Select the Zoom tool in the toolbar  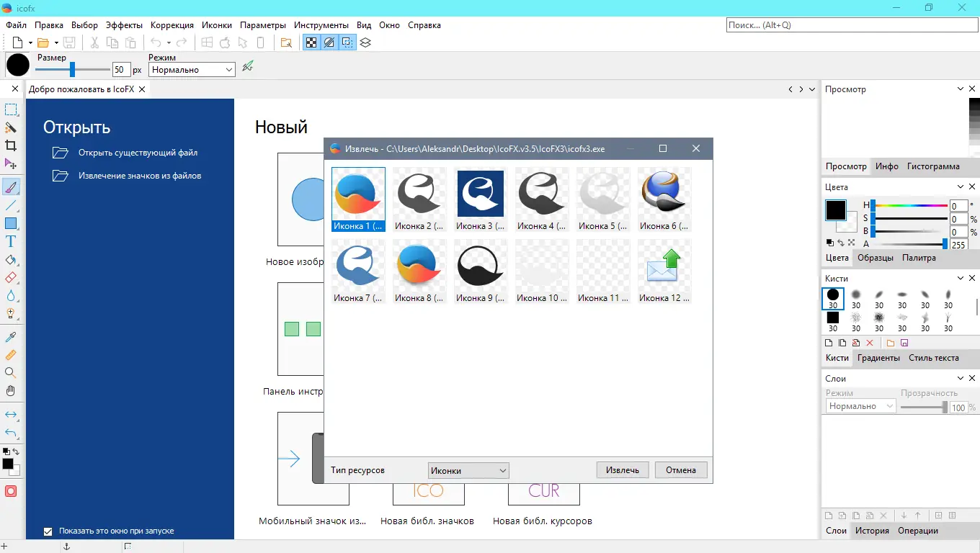11,372
